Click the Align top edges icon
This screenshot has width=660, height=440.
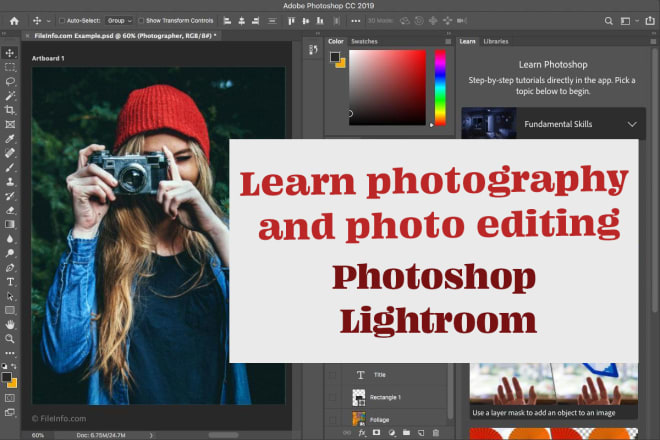pyautogui.click(x=291, y=21)
